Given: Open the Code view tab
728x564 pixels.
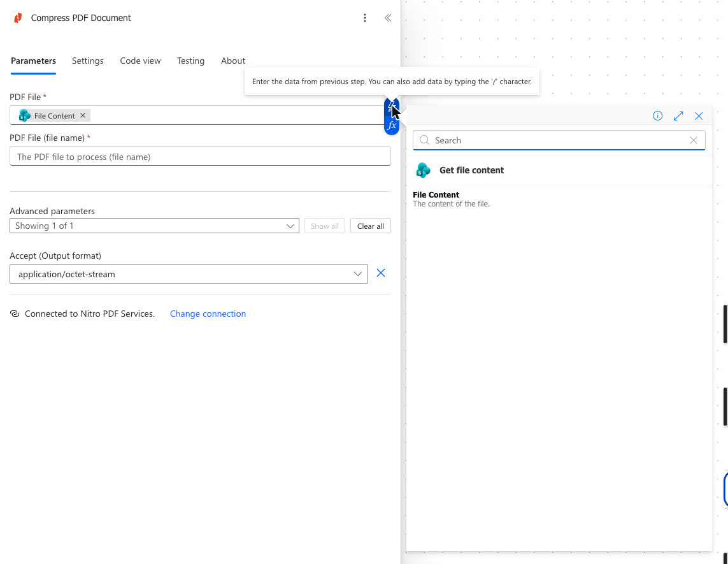Looking at the screenshot, I should pos(140,61).
